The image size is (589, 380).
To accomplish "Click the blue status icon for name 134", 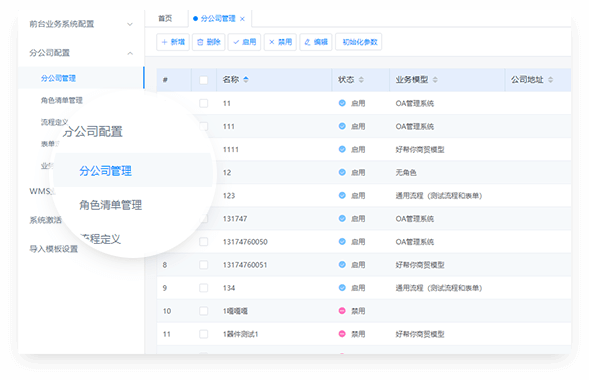I will coord(342,288).
